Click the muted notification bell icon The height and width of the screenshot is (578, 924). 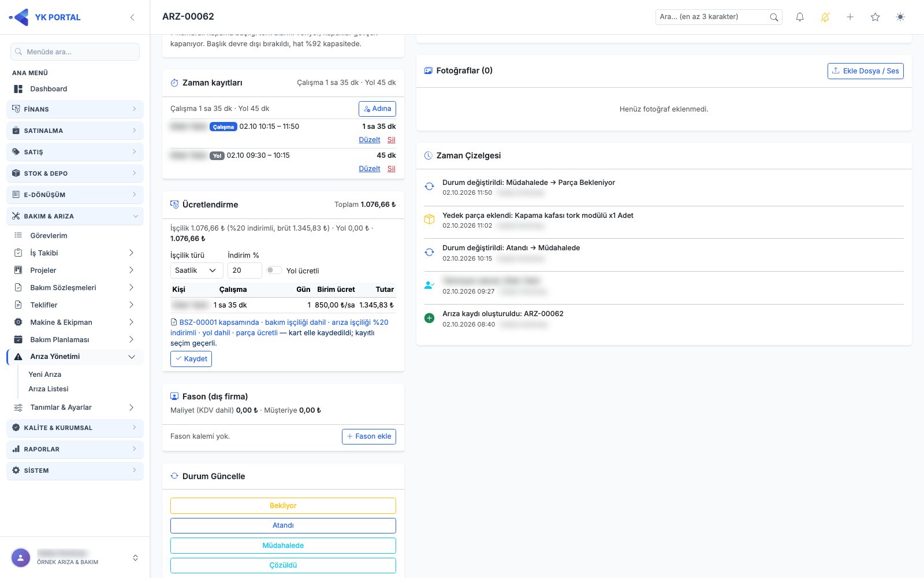click(x=825, y=17)
